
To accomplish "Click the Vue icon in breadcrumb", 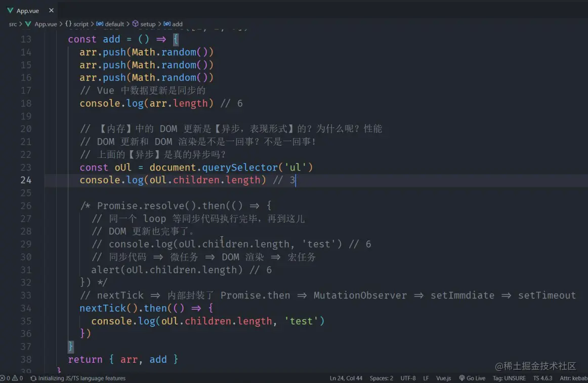I will pyautogui.click(x=28, y=24).
